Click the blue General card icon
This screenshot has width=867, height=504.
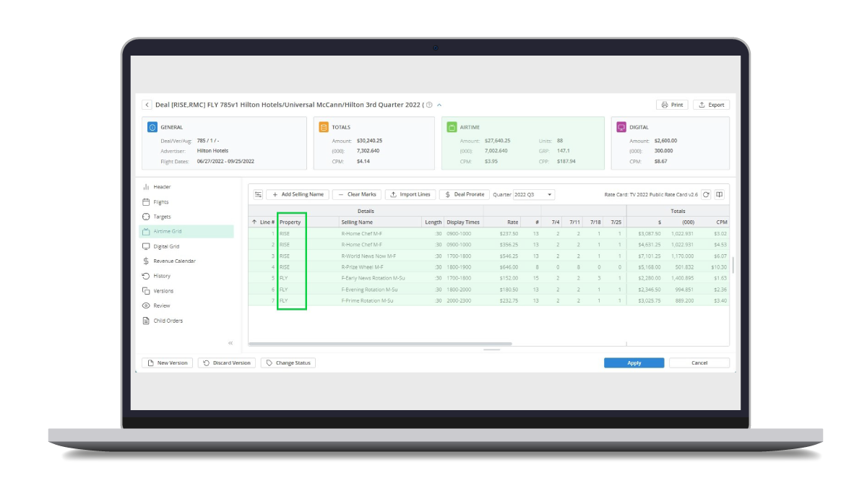(x=152, y=127)
